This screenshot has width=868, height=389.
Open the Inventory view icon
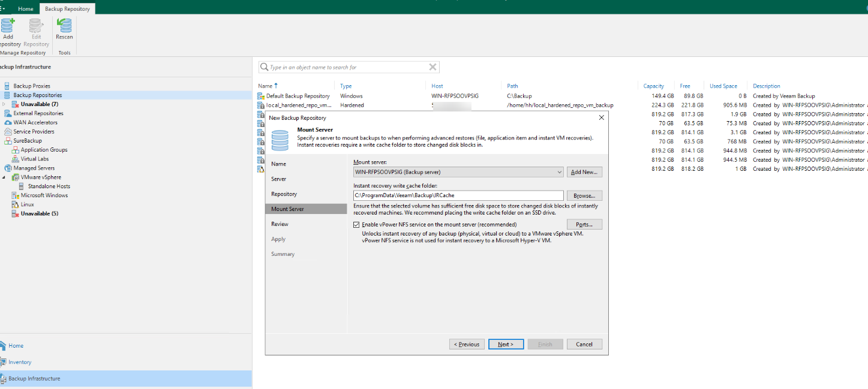[x=4, y=362]
